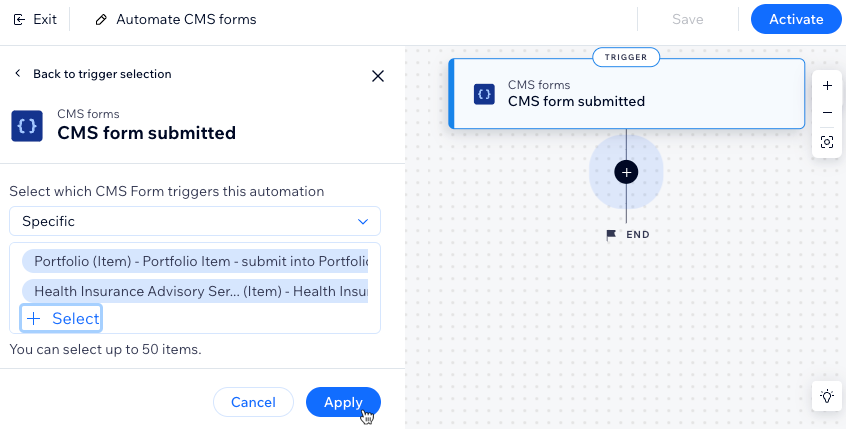Click the plus Select button
846x429 pixels.
(62, 318)
